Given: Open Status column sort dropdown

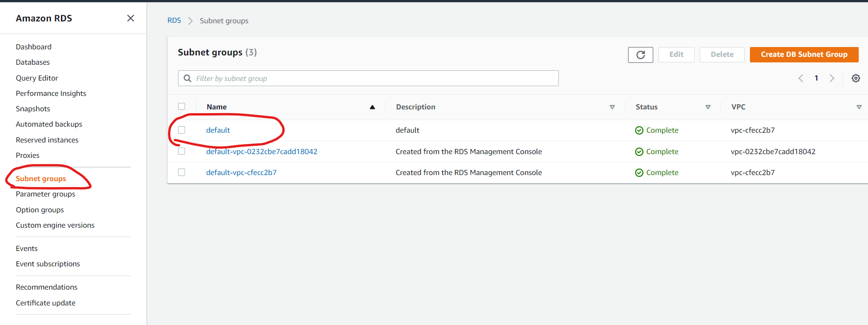Looking at the screenshot, I should 708,107.
